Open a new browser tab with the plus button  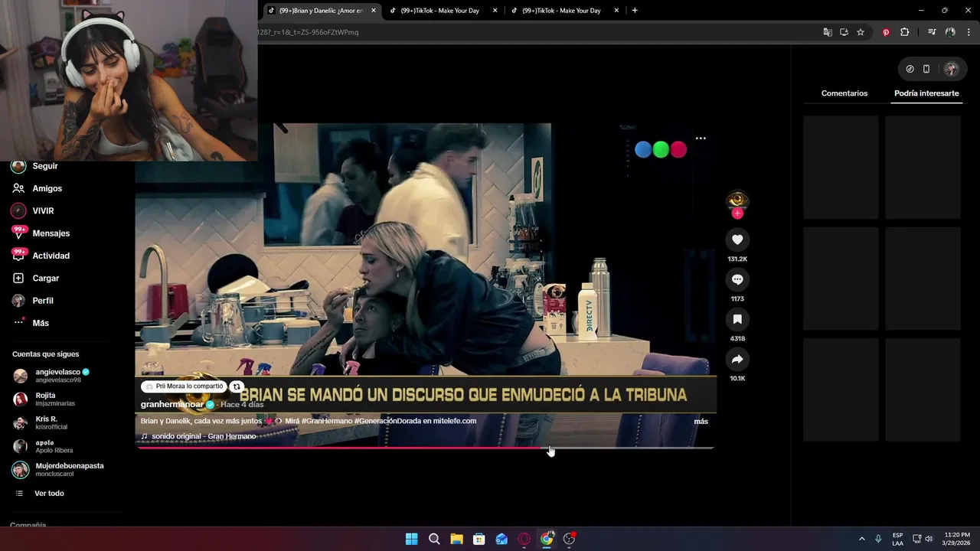pos(635,11)
